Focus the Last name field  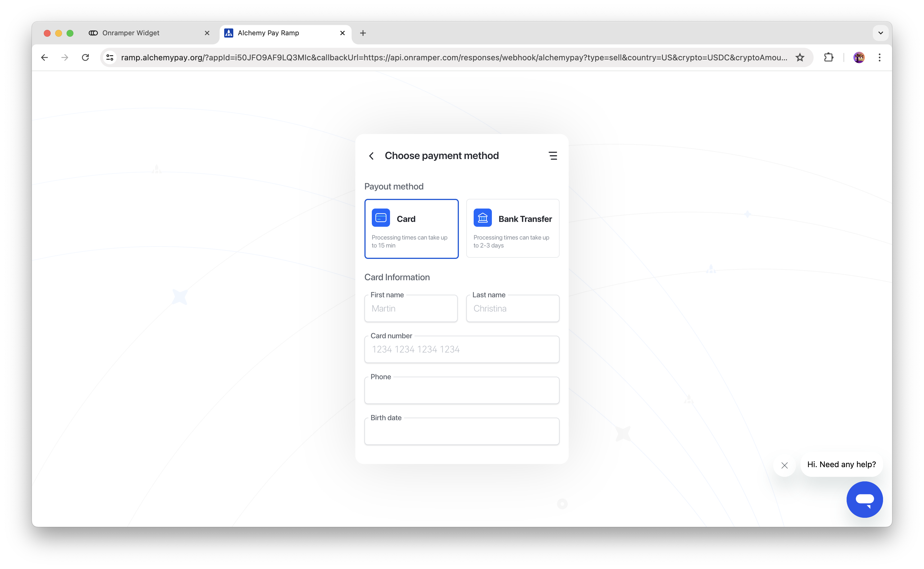click(513, 309)
